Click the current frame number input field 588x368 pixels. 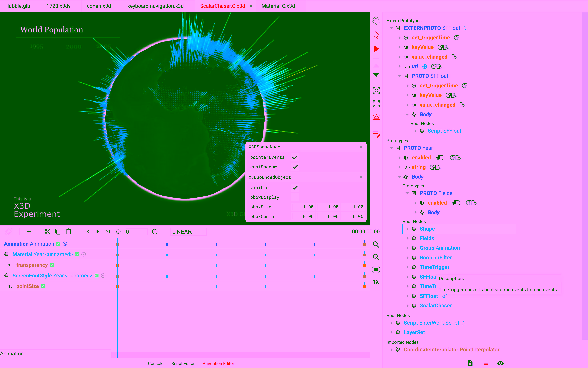click(136, 232)
